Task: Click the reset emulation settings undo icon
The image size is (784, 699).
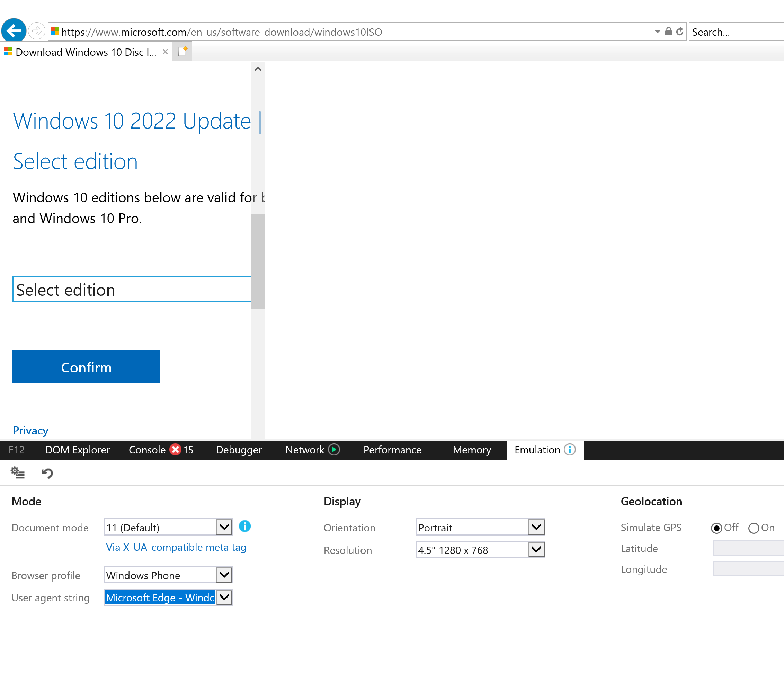Action: [x=47, y=473]
